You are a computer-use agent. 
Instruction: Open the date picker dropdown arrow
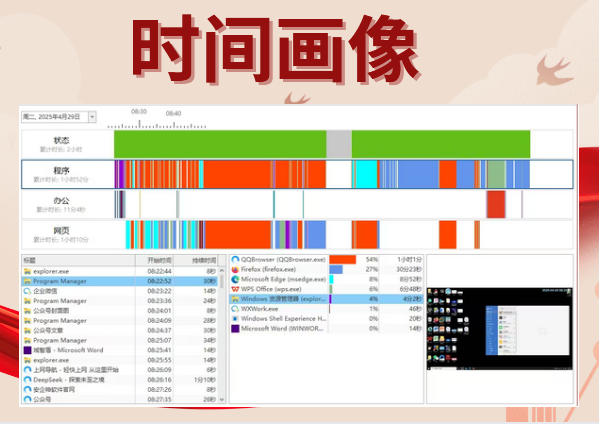click(92, 117)
